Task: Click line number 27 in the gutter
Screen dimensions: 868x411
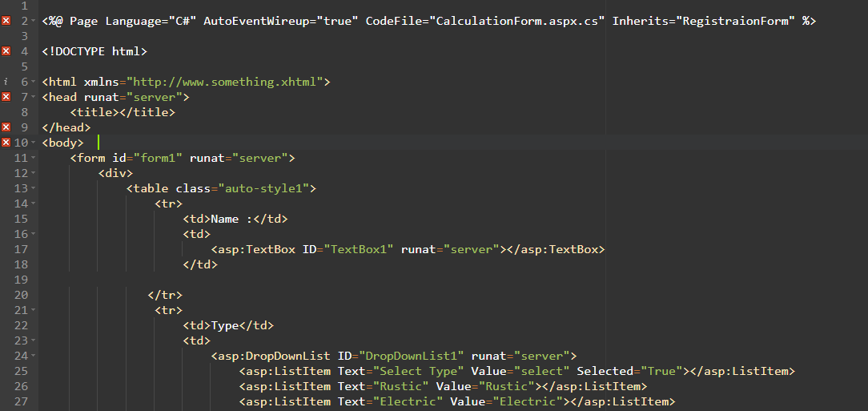Action: (21, 401)
